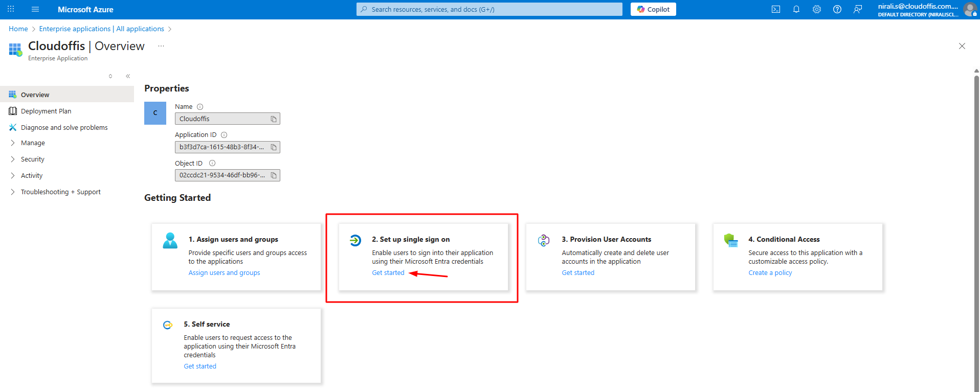Image resolution: width=980 pixels, height=392 pixels.
Task: Close the Cloudoffis Overview blade
Action: (x=962, y=46)
